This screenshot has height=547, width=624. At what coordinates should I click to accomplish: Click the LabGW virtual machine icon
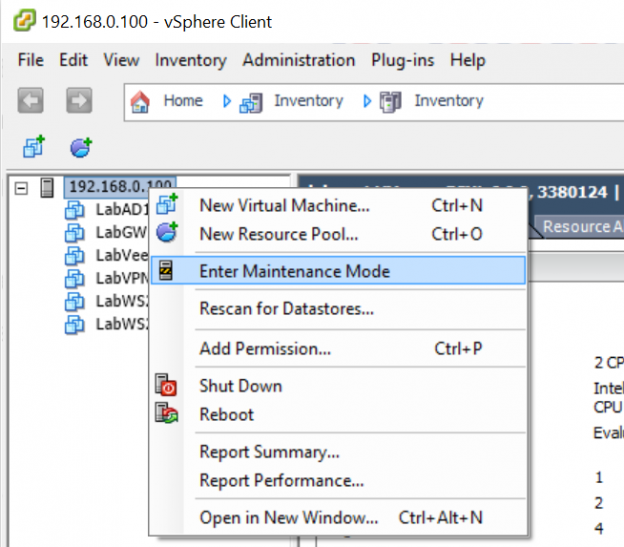[74, 233]
